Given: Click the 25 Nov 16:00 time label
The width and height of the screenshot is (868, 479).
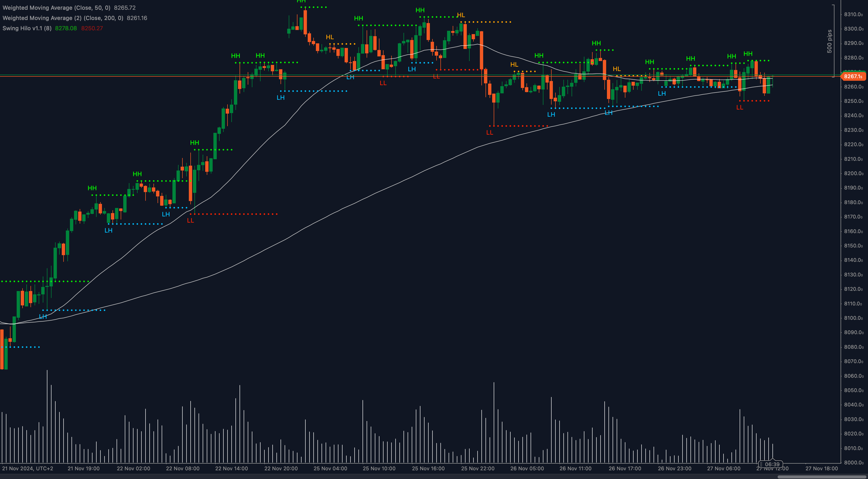Looking at the screenshot, I should (x=428, y=468).
